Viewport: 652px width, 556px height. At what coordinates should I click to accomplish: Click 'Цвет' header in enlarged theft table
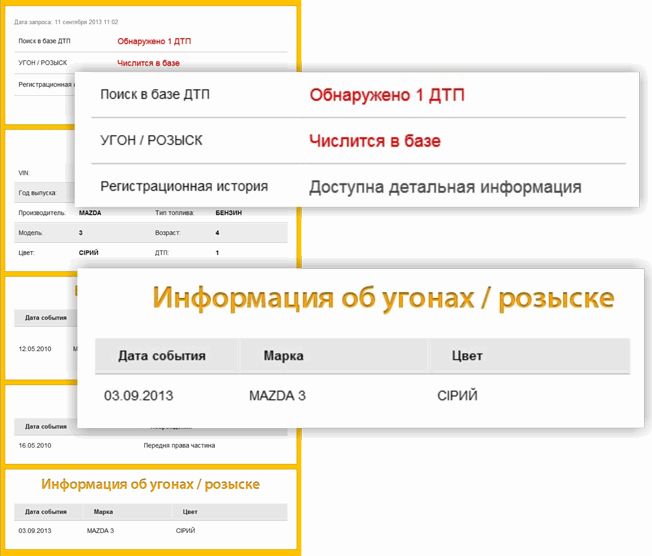(x=467, y=356)
